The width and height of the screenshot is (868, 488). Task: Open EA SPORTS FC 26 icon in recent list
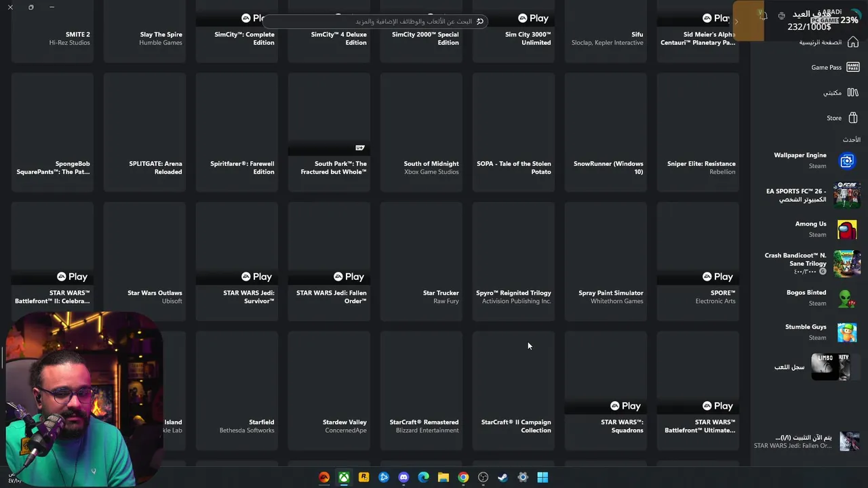(x=847, y=195)
